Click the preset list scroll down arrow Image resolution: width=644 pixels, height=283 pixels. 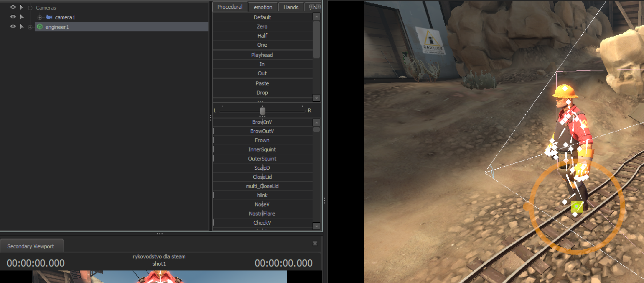tap(316, 98)
